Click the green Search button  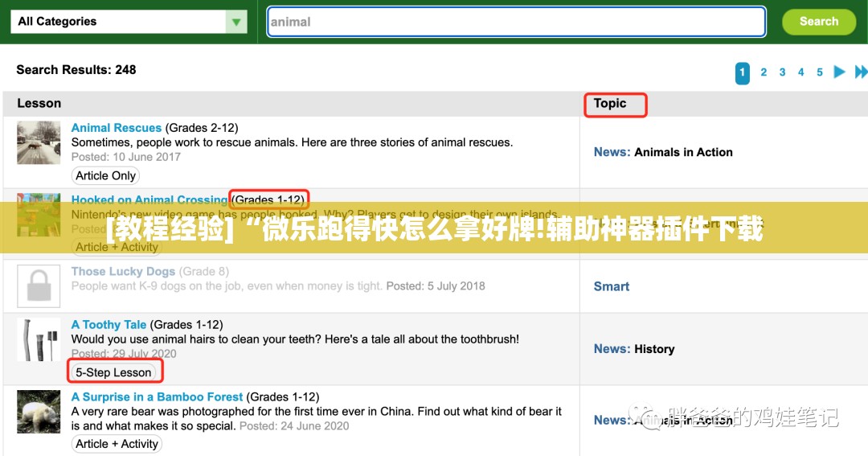819,22
